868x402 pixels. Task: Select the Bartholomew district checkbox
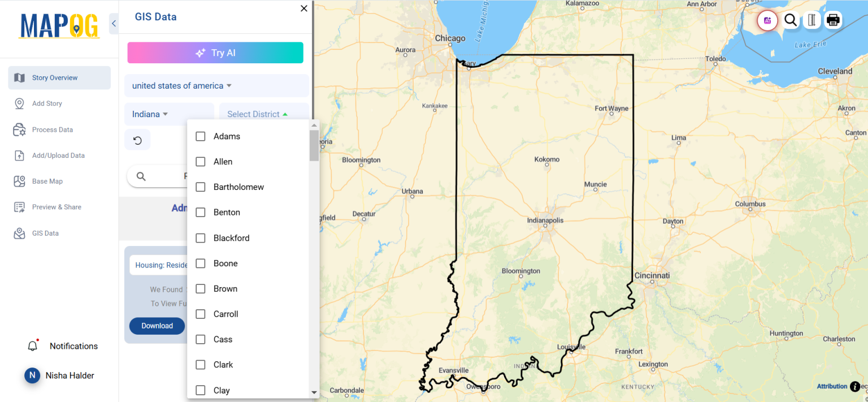click(x=201, y=187)
